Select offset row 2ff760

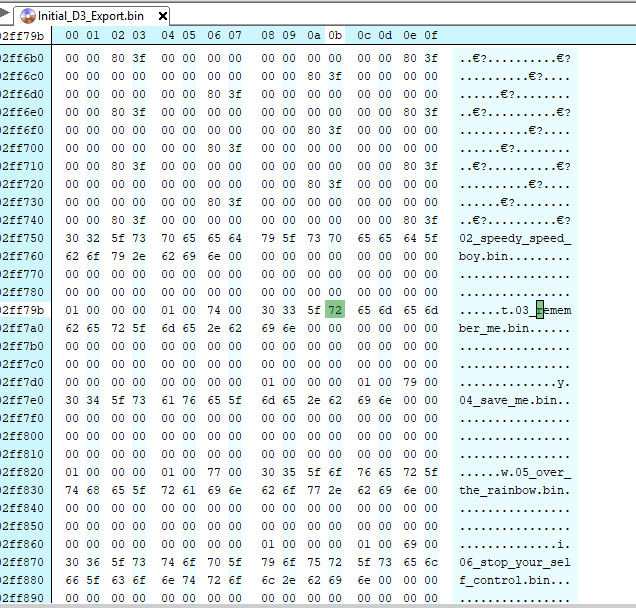coord(23,256)
